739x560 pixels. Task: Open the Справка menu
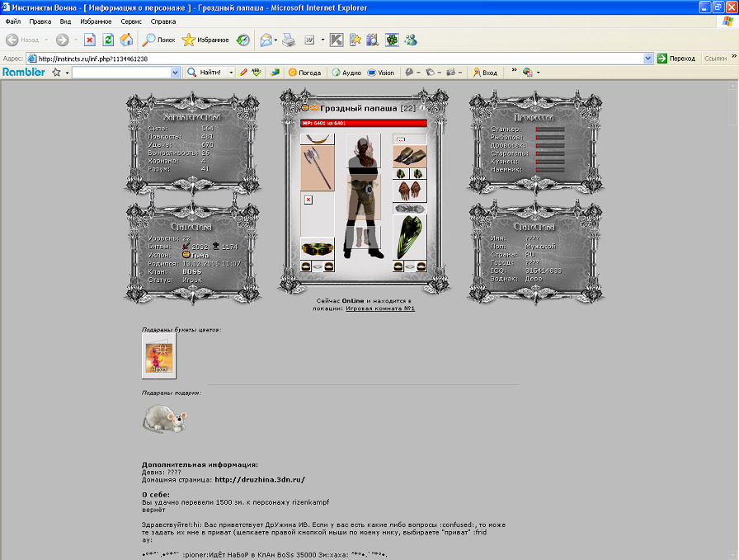pyautogui.click(x=163, y=21)
